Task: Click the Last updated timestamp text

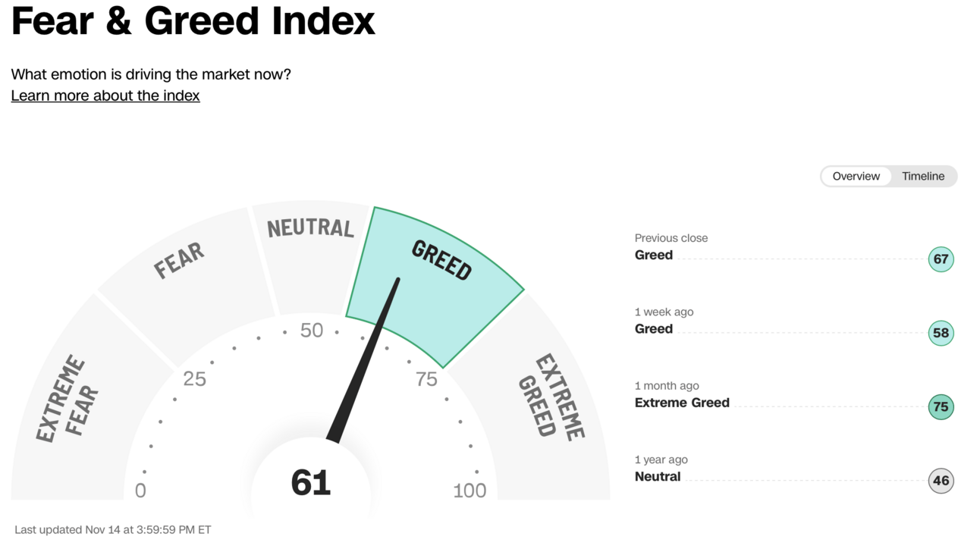Action: pos(113,530)
